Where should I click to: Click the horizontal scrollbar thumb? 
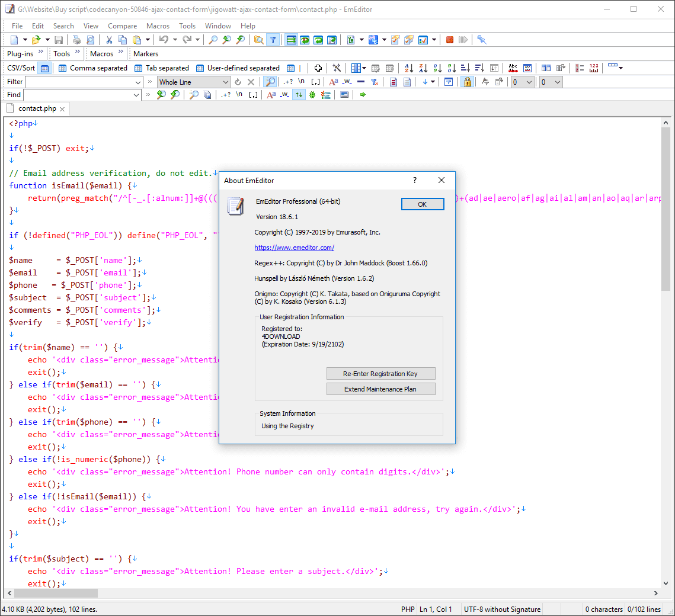[56, 593]
